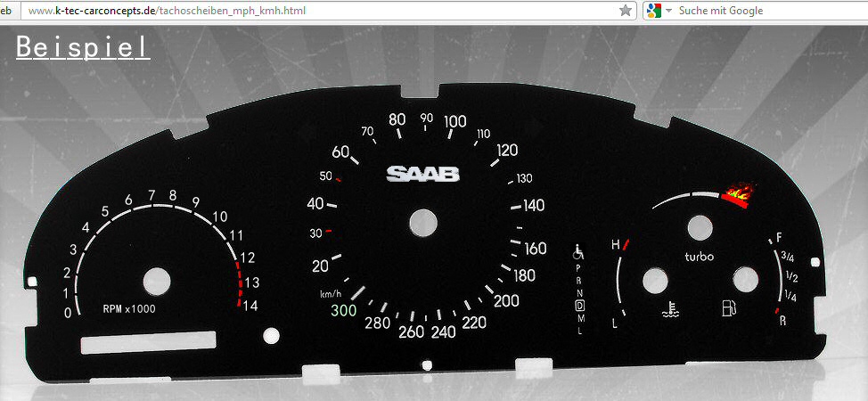Click the 'turbo' label on the right gauge
Image resolution: width=868 pixels, height=401 pixels.
click(700, 257)
